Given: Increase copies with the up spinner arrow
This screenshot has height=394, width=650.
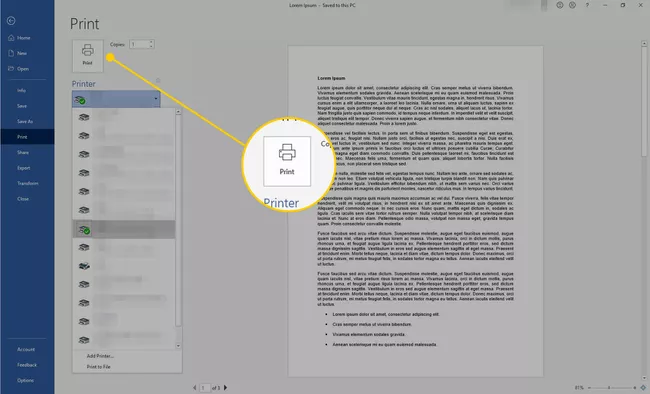Looking at the screenshot, I should [151, 42].
